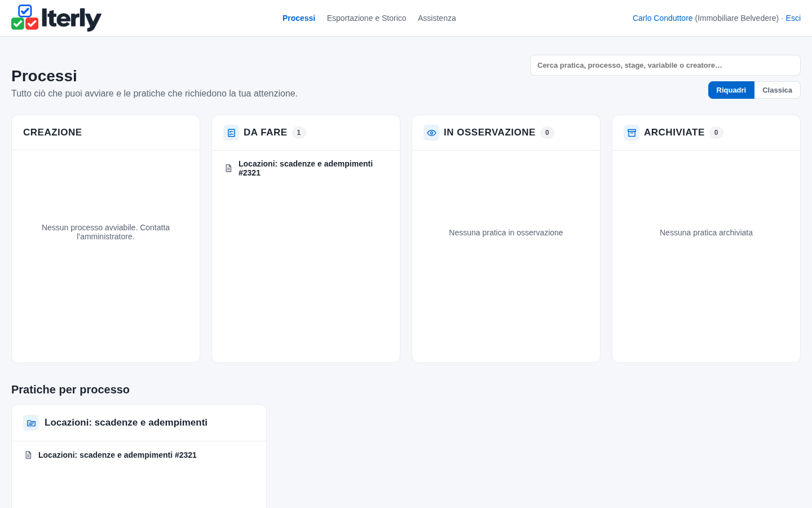The height and width of the screenshot is (508, 812).
Task: Open the Assistenza page
Action: click(437, 18)
